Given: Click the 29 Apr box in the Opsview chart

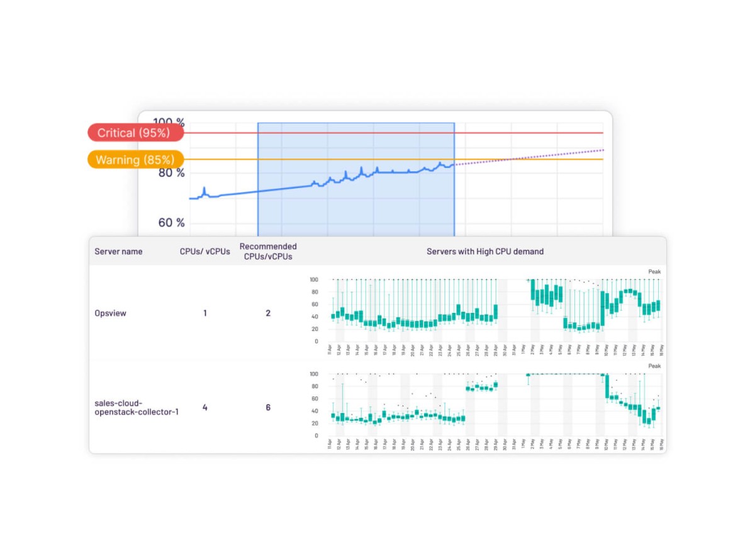Looking at the screenshot, I should click(x=496, y=313).
